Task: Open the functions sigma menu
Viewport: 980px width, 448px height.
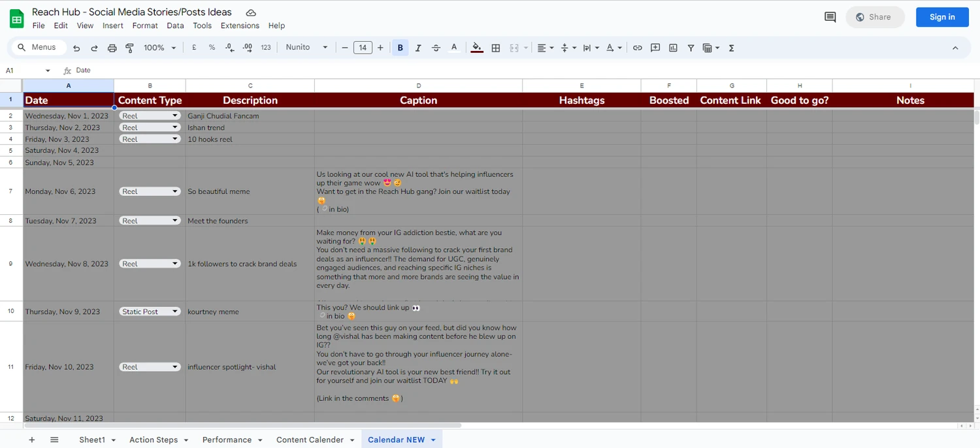Action: (731, 48)
